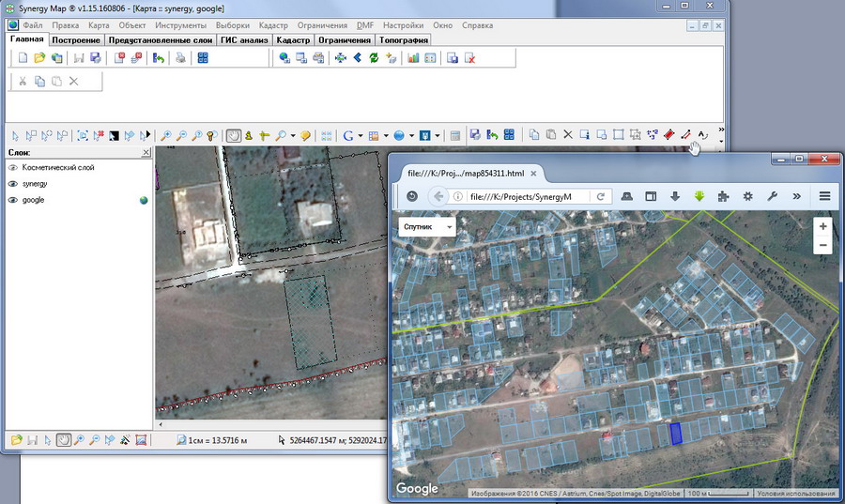The image size is (845, 504).
Task: Close the Слои layers panel
Action: [x=146, y=153]
